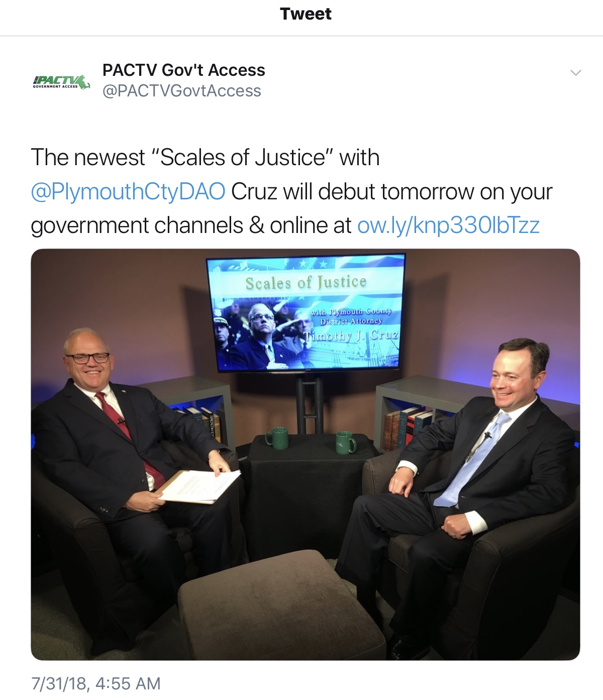The width and height of the screenshot is (603, 700).
Task: Tap the TV screen in the photo
Action: [x=306, y=313]
